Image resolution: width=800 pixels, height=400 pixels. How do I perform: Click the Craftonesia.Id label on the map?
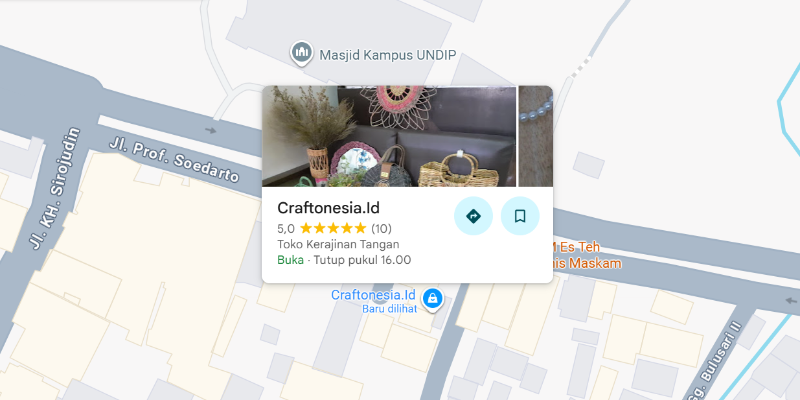coord(373,295)
